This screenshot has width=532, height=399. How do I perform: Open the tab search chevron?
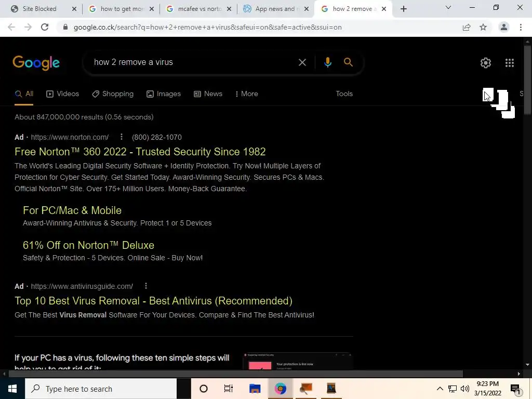tap(448, 7)
